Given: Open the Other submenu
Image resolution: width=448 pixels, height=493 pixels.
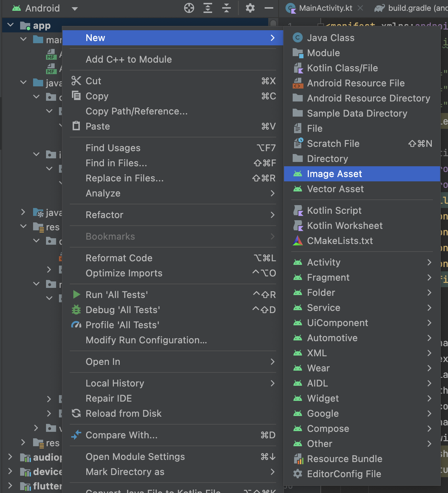Looking at the screenshot, I should click(x=362, y=444).
